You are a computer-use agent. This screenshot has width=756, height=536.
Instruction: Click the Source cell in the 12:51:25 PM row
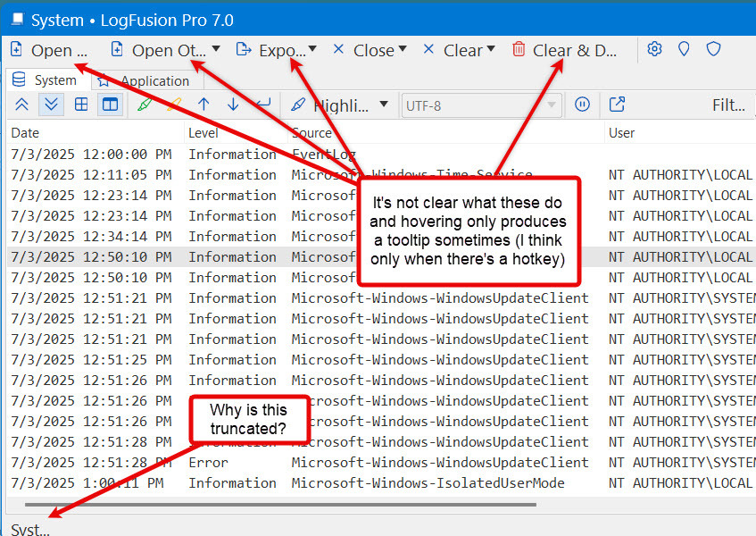[440, 359]
